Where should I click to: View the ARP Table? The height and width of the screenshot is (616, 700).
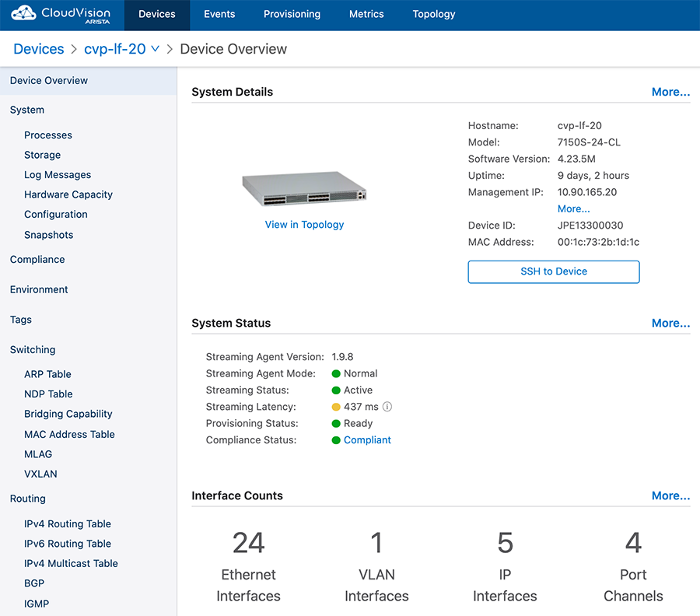pyautogui.click(x=47, y=374)
